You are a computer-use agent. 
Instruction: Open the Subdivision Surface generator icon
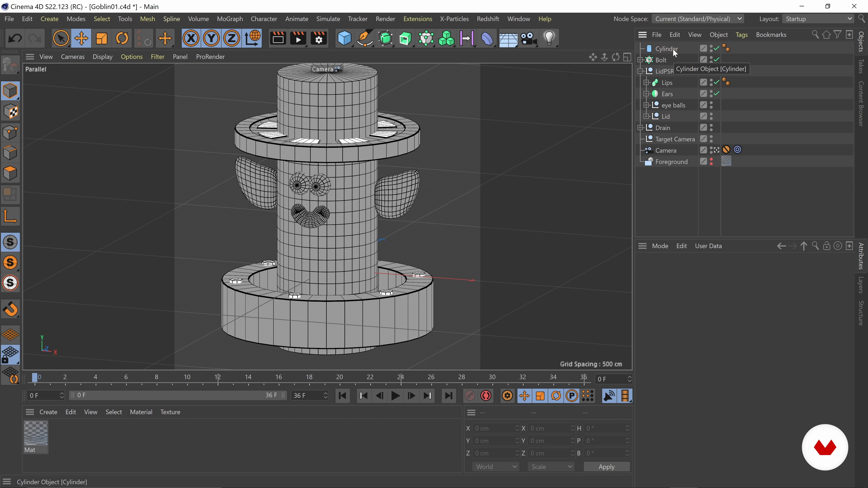385,38
